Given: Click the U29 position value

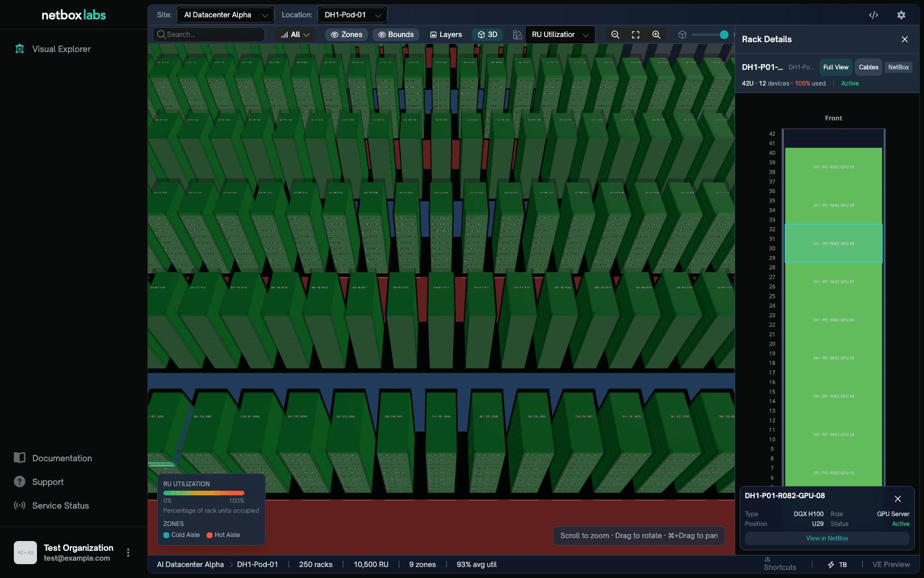Looking at the screenshot, I should click(x=818, y=524).
